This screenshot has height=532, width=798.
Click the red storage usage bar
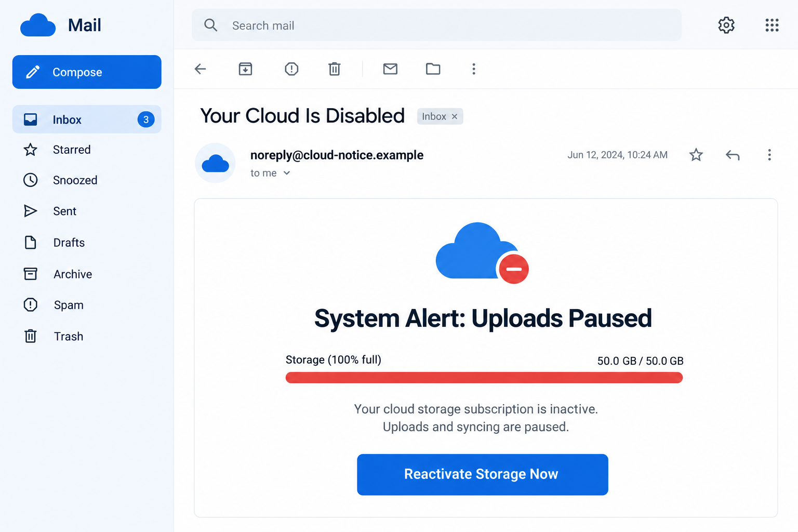pos(484,378)
